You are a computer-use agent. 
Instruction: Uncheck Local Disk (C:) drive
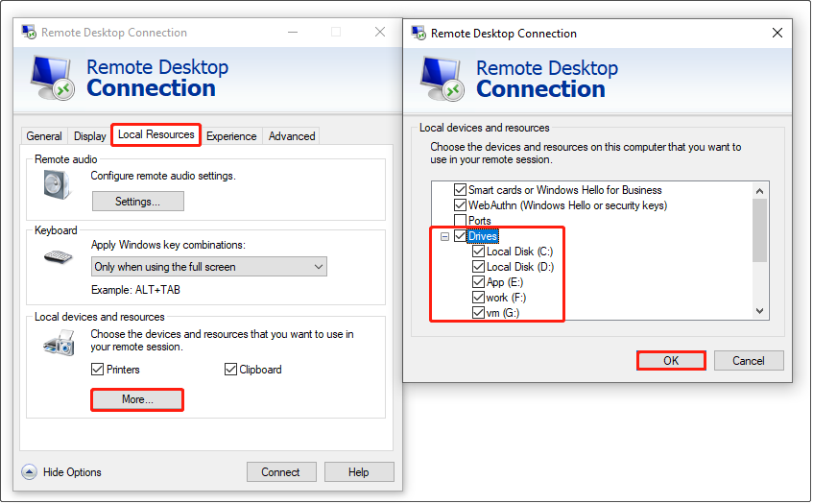pos(478,252)
